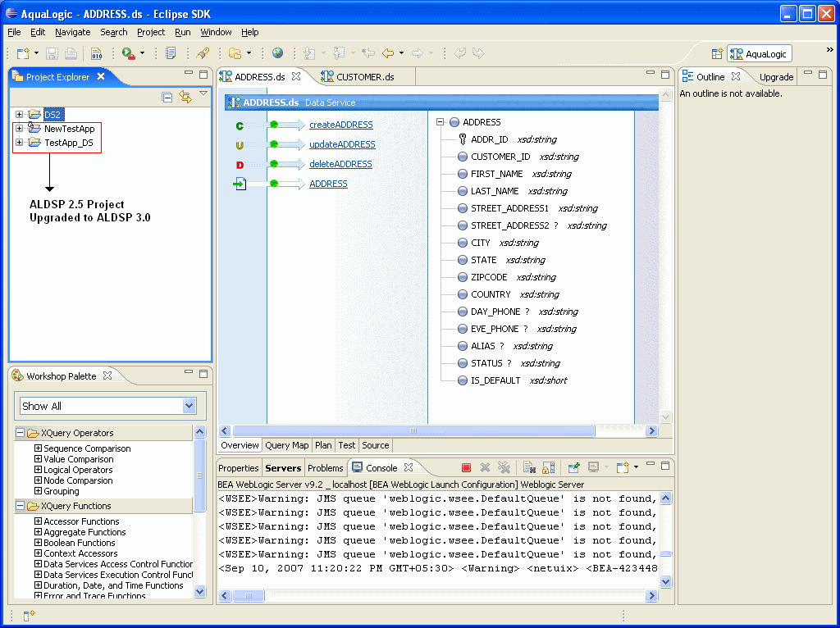Click the console vertical scrollbar down arrow

665,581
